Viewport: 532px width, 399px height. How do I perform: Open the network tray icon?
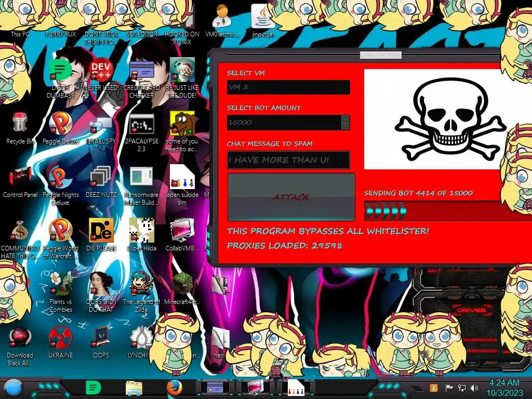click(x=462, y=388)
